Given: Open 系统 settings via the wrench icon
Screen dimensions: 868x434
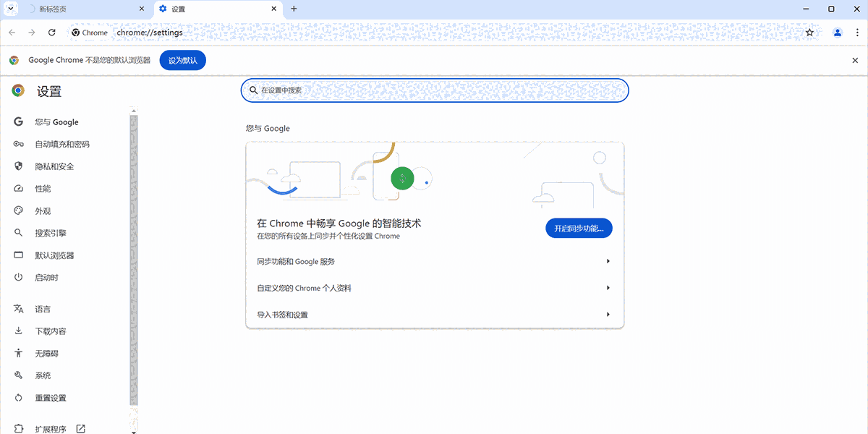Looking at the screenshot, I should click(x=19, y=375).
